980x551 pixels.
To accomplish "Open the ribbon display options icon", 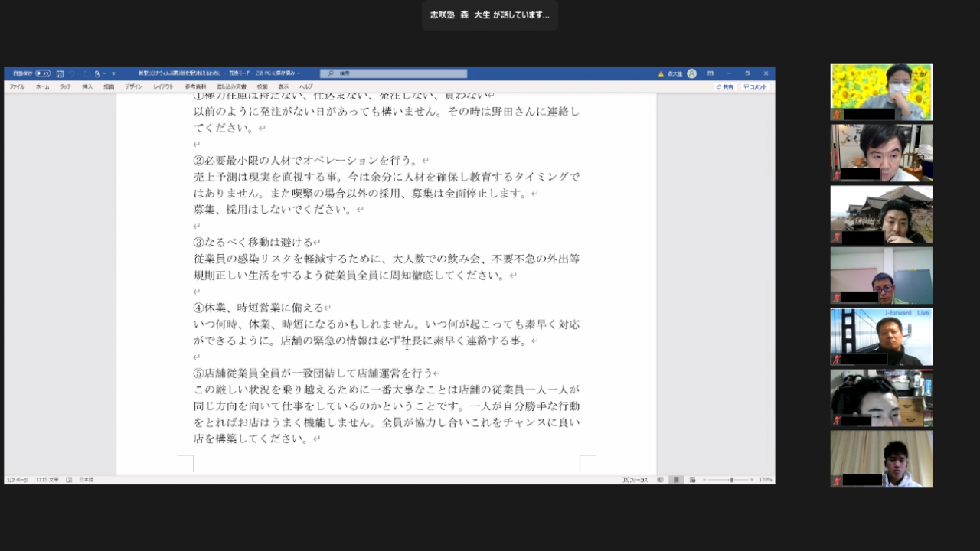I will [710, 73].
